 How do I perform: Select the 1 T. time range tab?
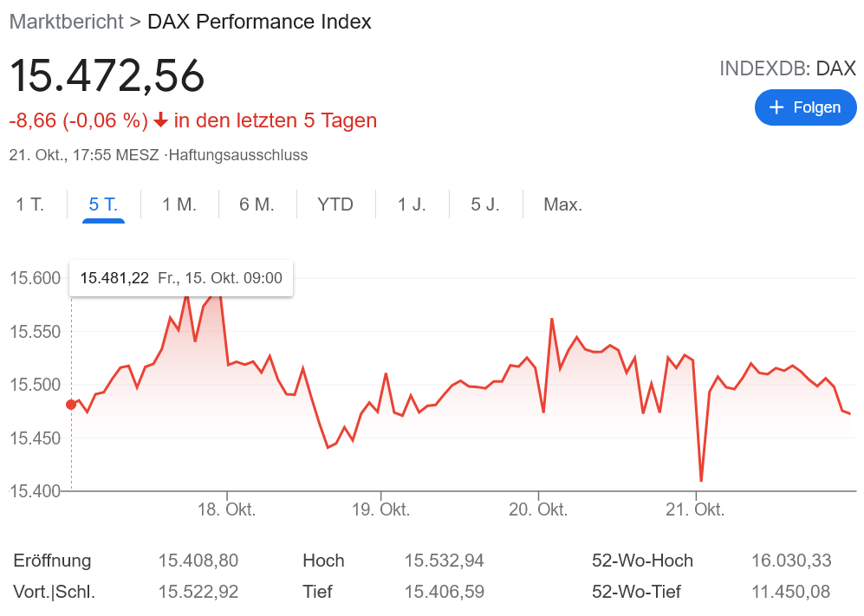click(x=30, y=205)
